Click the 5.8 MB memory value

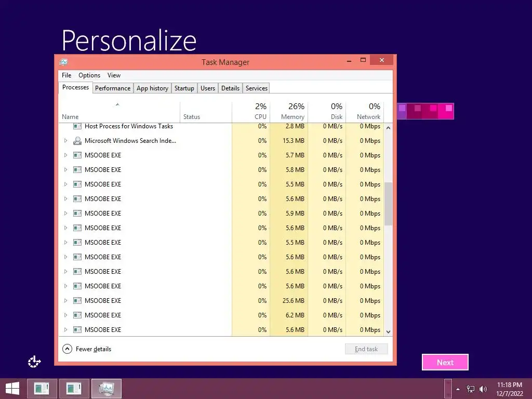point(295,170)
